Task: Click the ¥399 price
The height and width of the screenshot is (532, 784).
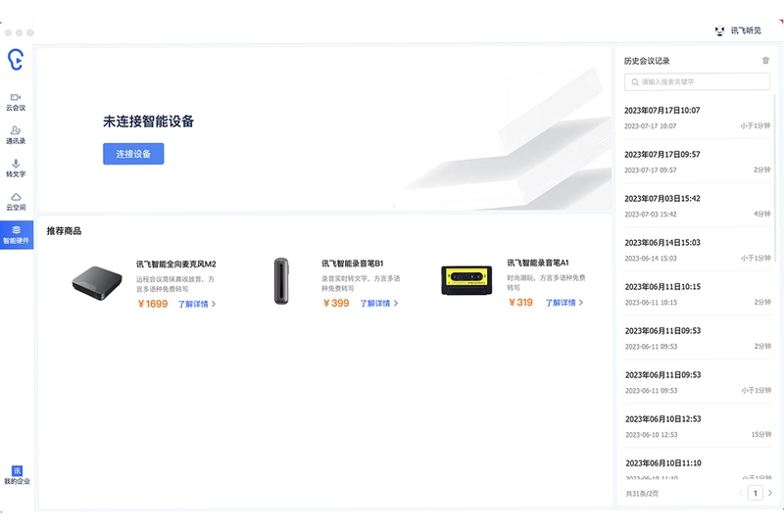Action: click(336, 304)
